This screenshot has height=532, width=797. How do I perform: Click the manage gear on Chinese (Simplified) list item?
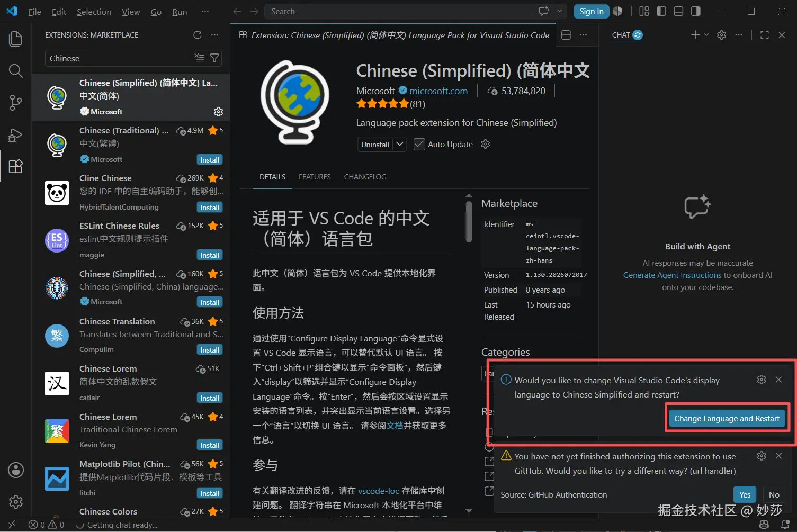coord(218,112)
